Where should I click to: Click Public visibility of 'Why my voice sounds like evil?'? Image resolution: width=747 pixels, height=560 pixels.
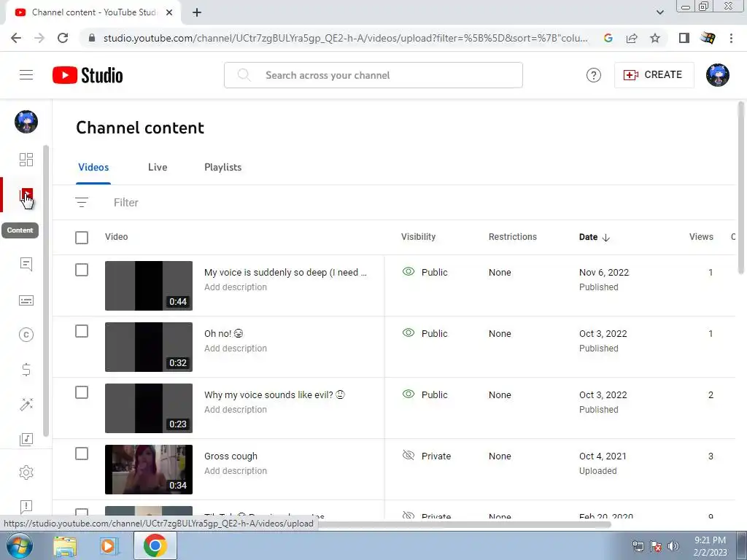(x=425, y=394)
